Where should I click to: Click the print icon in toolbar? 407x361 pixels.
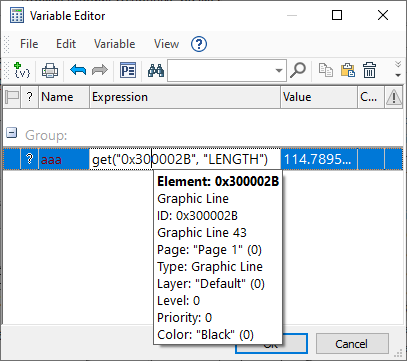pyautogui.click(x=50, y=71)
